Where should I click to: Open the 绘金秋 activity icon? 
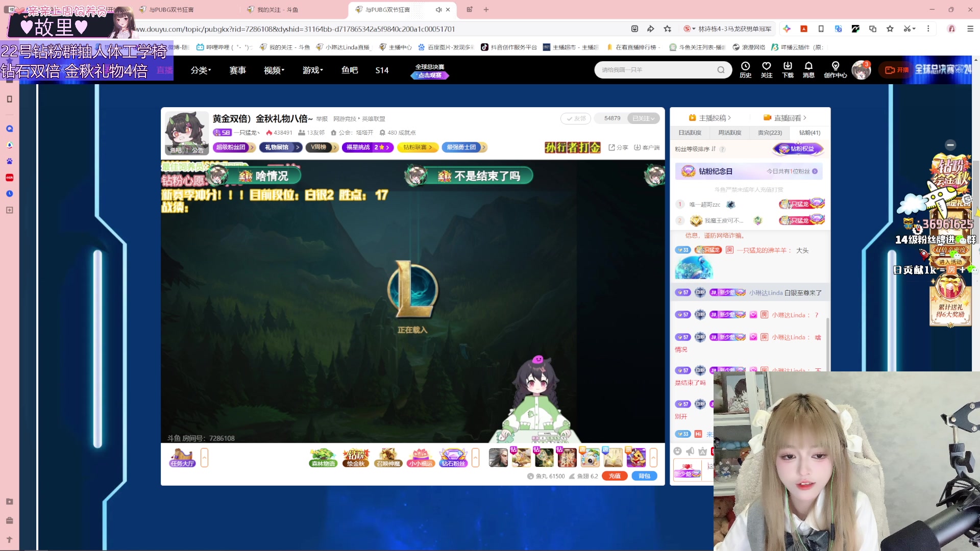click(x=356, y=458)
